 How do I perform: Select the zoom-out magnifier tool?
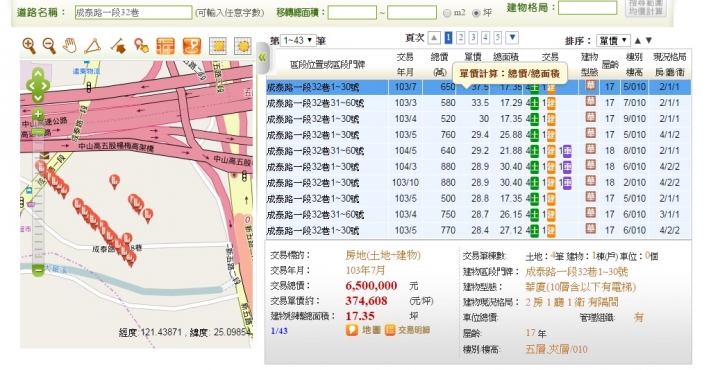coord(49,46)
